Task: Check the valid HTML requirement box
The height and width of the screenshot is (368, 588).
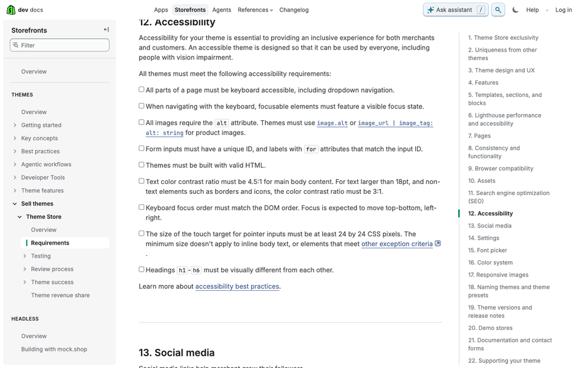Action: pos(141,164)
